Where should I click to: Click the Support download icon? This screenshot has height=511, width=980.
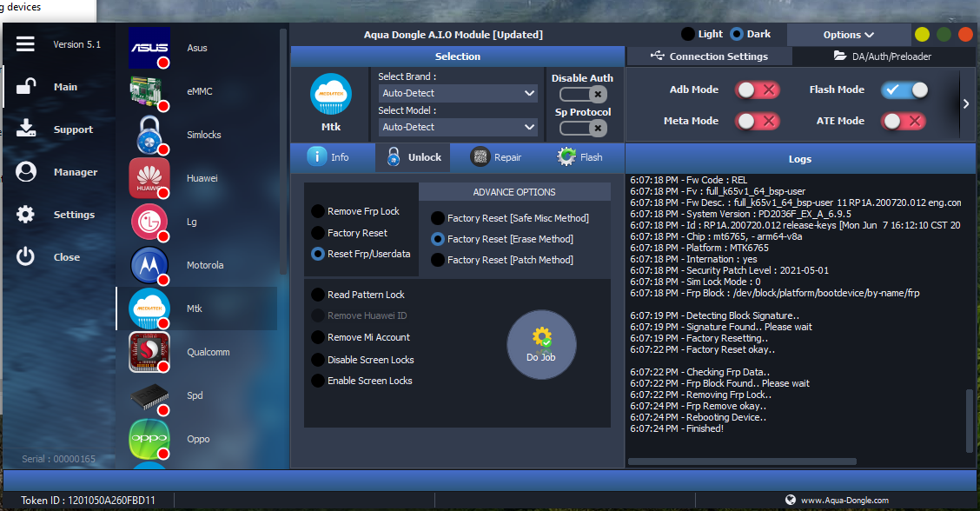(25, 129)
